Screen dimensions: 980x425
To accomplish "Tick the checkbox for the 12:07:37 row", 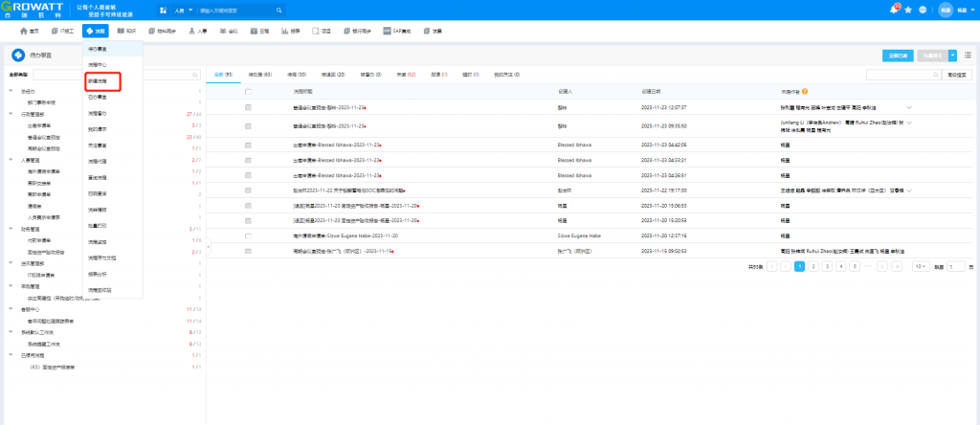I will point(248,107).
